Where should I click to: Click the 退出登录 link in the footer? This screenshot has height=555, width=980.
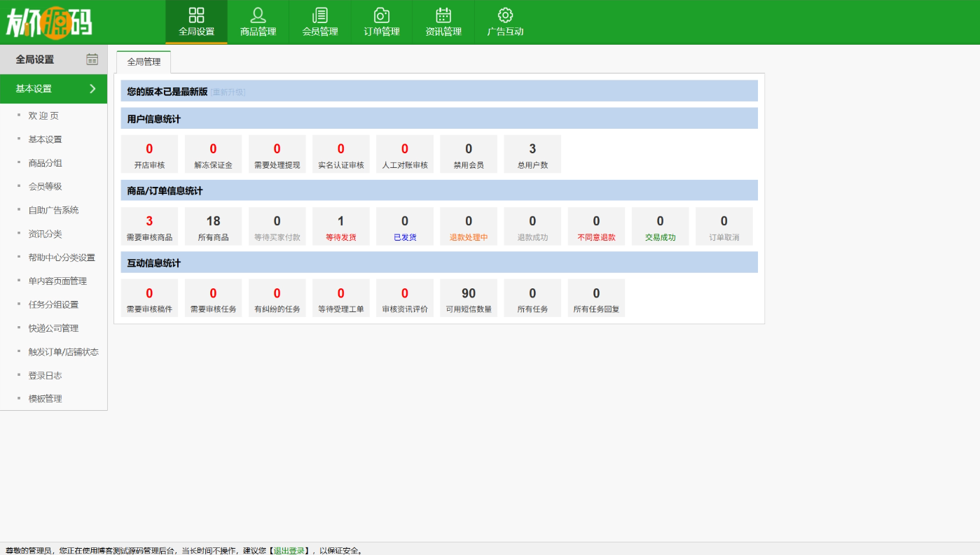click(x=289, y=551)
